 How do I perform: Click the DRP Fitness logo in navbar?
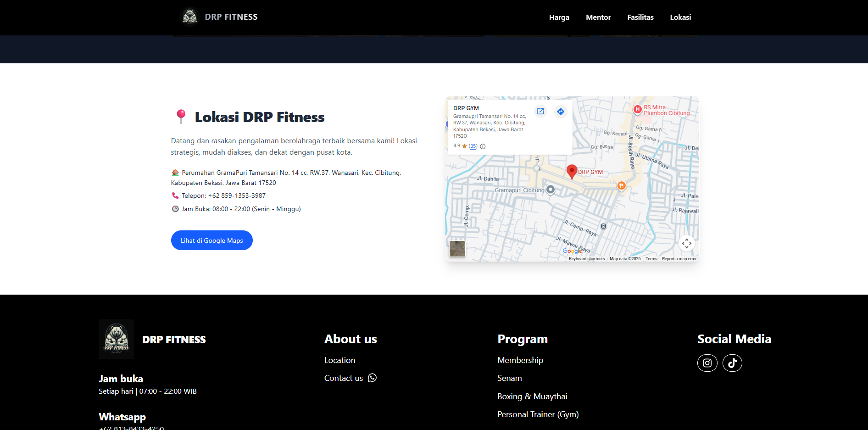point(189,17)
